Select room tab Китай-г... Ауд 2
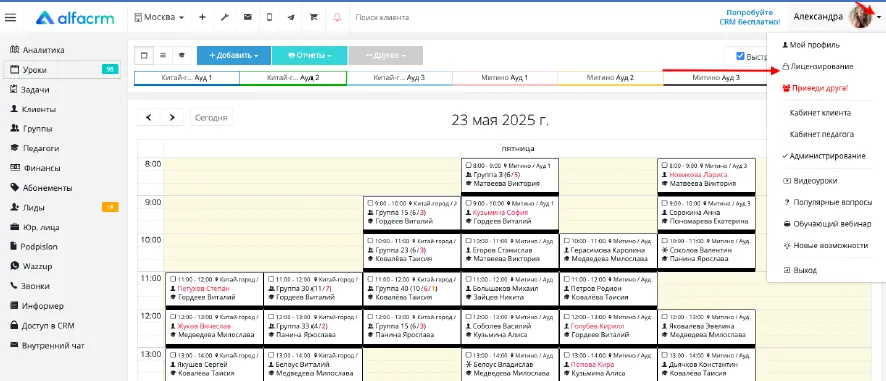Viewport: 886px width, 381px height. 293,77
